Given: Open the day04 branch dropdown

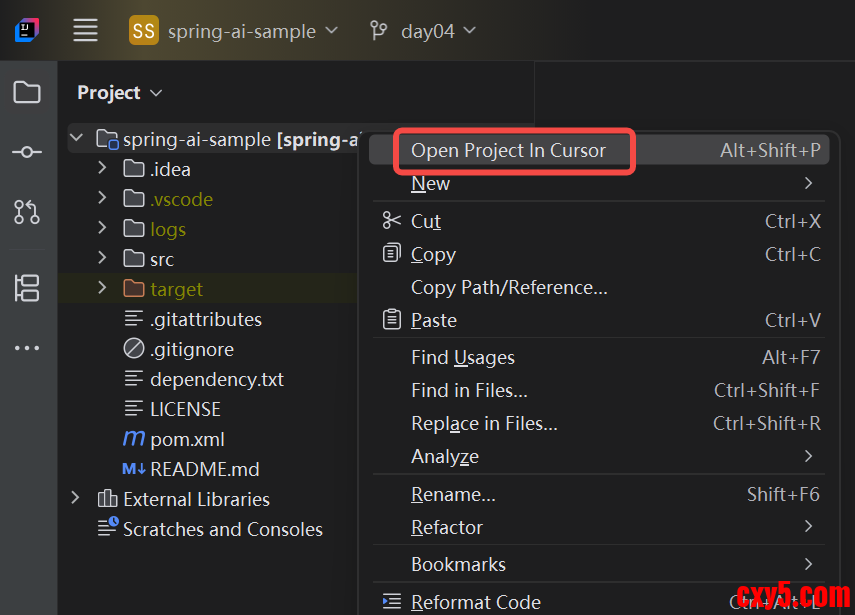Looking at the screenshot, I should pos(424,31).
